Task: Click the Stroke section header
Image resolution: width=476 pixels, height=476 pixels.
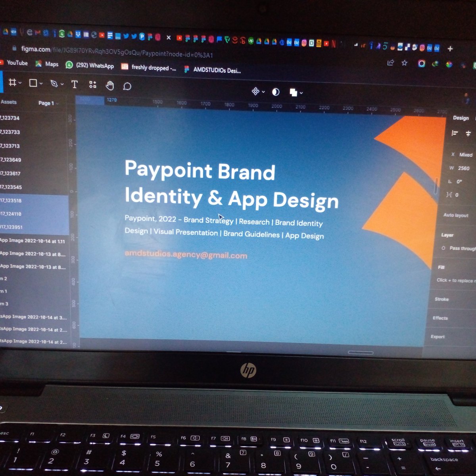Action: [441, 299]
